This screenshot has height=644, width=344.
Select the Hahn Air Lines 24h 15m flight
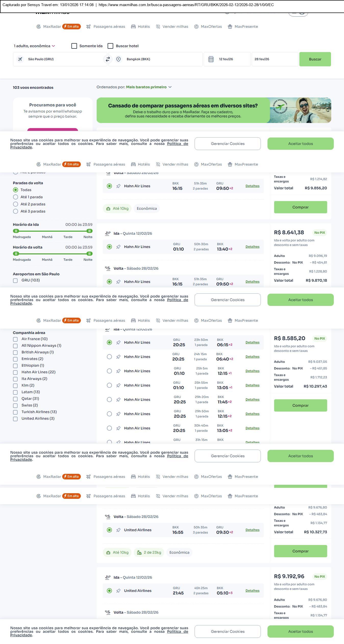coord(109,357)
